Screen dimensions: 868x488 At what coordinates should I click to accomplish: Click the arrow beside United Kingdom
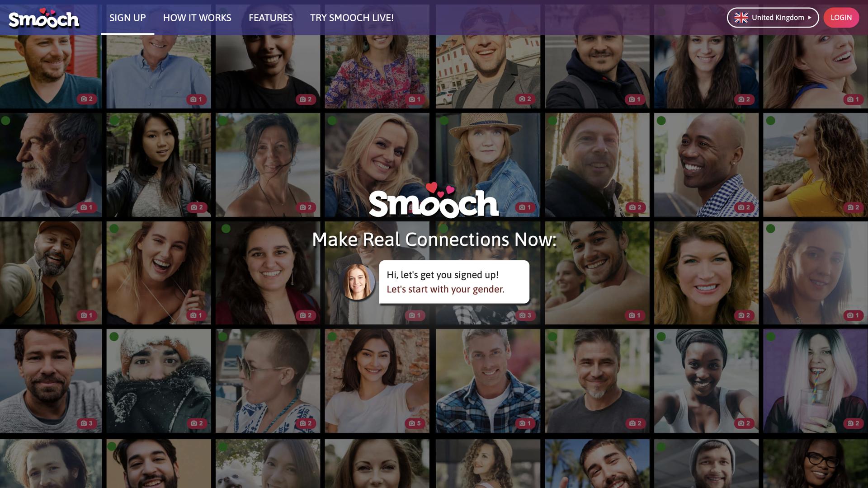[810, 18]
